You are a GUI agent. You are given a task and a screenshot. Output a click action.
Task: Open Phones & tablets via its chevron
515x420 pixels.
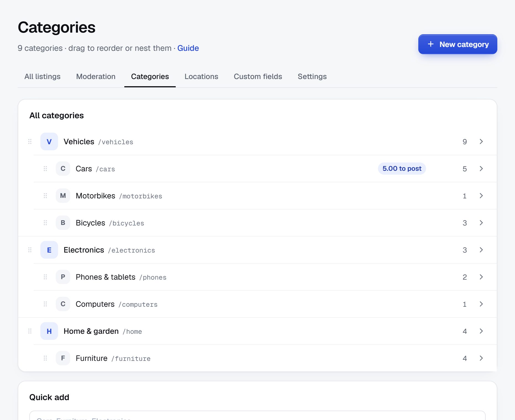tap(481, 277)
